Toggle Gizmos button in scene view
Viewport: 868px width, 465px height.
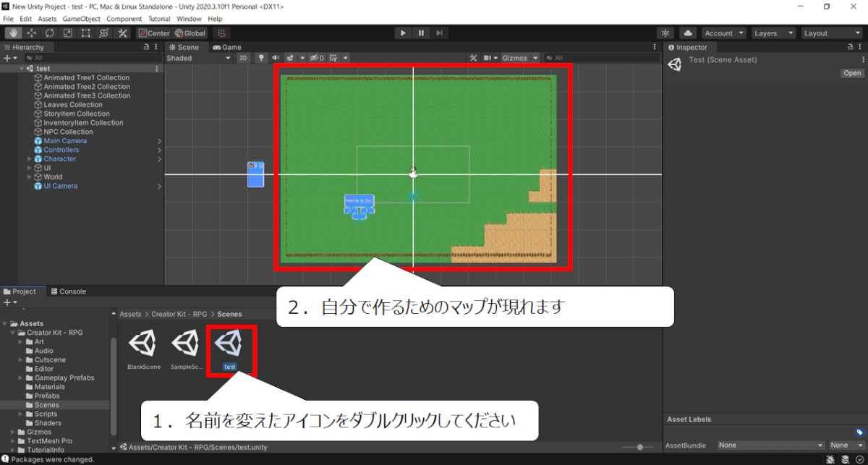[515, 58]
